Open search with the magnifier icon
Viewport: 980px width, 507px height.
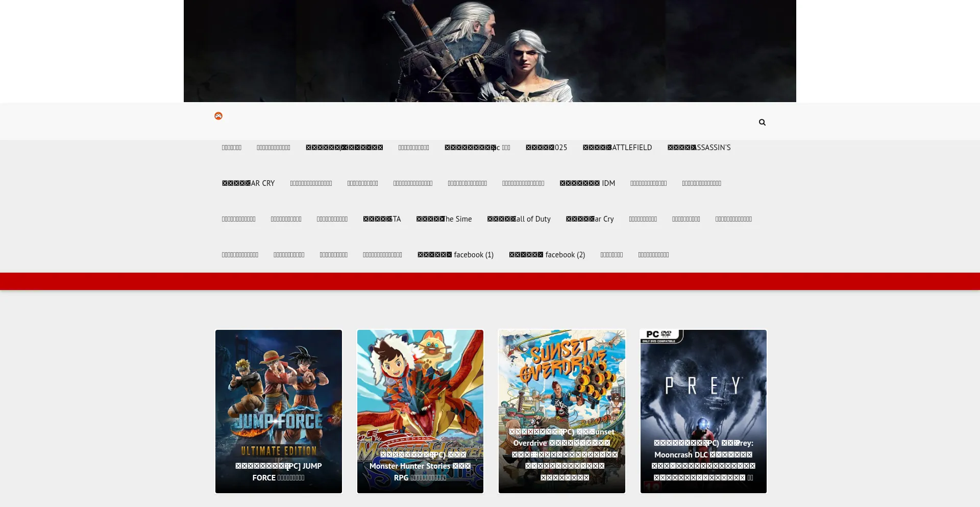point(762,122)
